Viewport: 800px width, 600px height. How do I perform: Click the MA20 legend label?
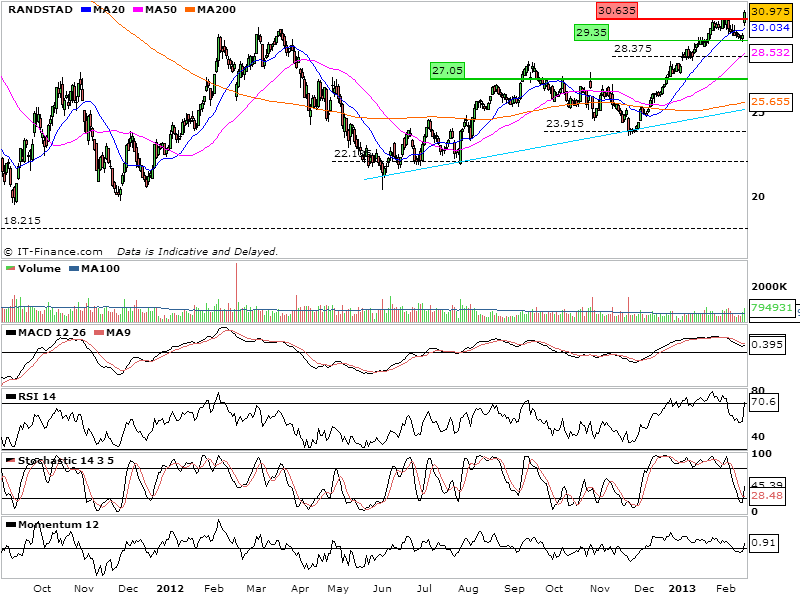[109, 10]
